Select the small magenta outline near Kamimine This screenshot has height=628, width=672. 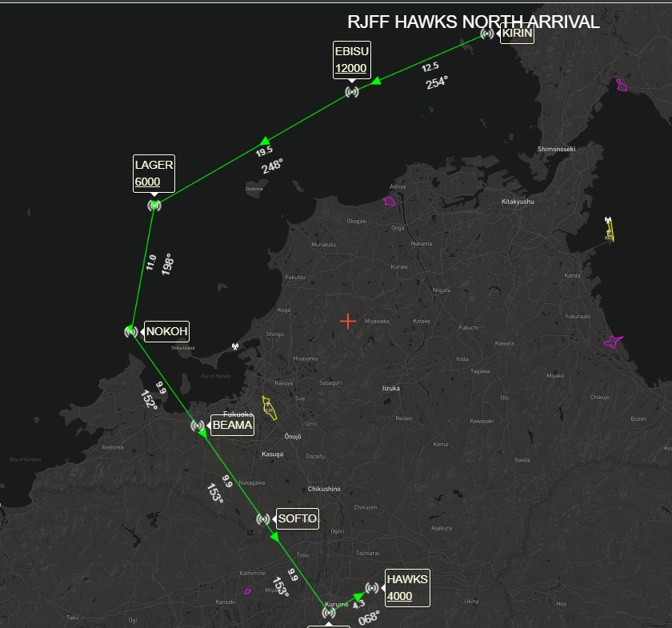248,591
